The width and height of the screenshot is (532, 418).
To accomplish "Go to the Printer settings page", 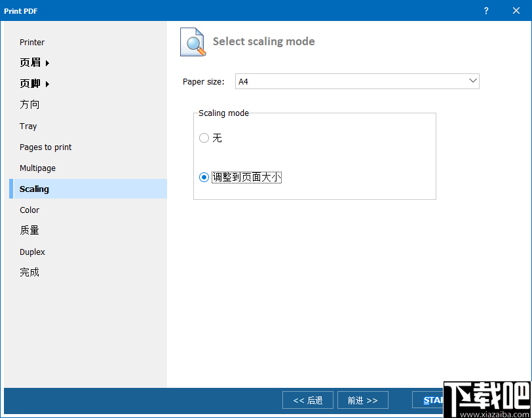I will [x=32, y=42].
